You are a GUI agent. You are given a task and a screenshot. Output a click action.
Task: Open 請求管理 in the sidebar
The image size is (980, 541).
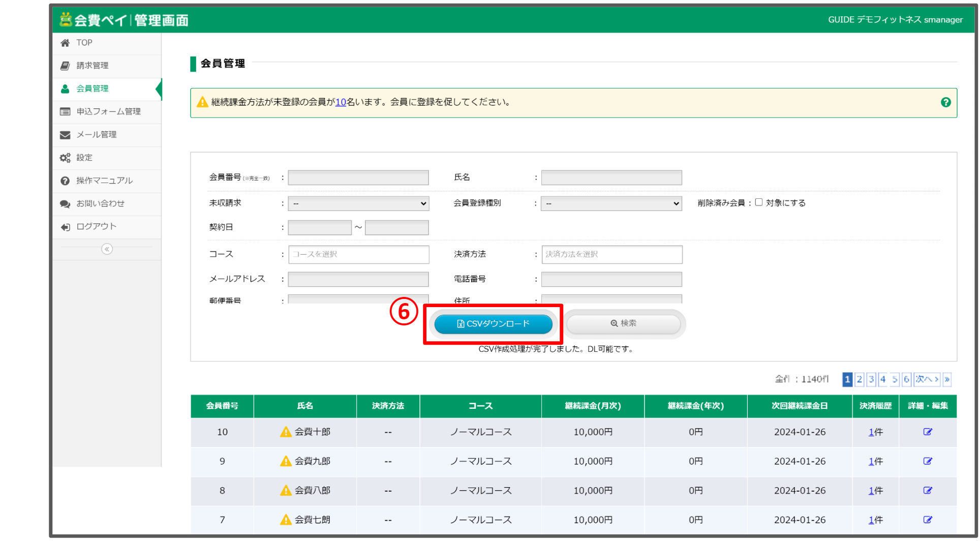coord(93,66)
